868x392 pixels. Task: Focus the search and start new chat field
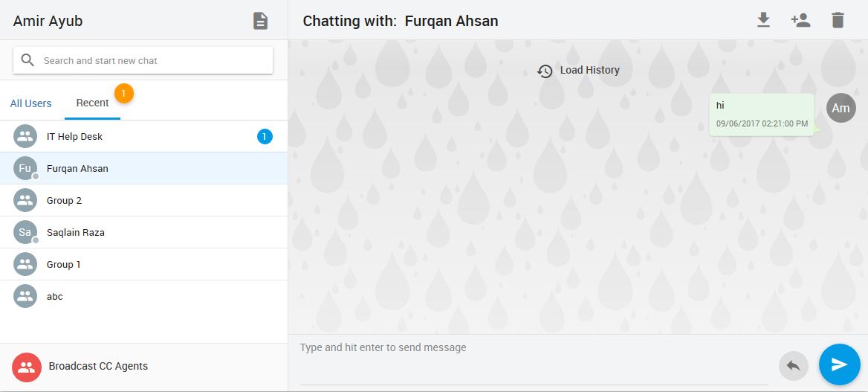[152, 61]
